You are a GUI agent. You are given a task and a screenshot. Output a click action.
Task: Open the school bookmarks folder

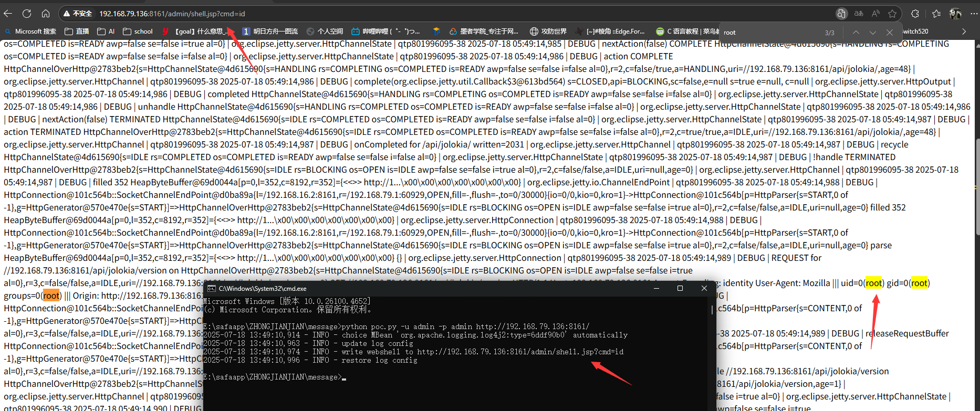coord(138,31)
